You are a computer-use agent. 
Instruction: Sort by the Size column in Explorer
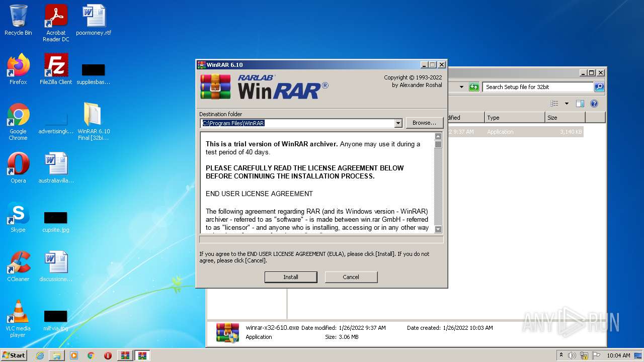(565, 118)
